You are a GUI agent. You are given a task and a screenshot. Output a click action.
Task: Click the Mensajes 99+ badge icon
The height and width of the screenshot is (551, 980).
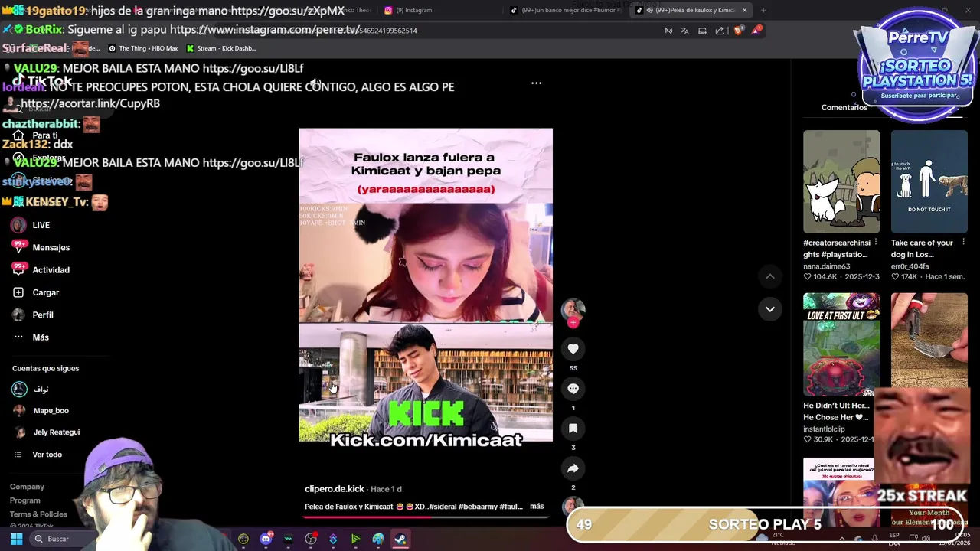(19, 246)
